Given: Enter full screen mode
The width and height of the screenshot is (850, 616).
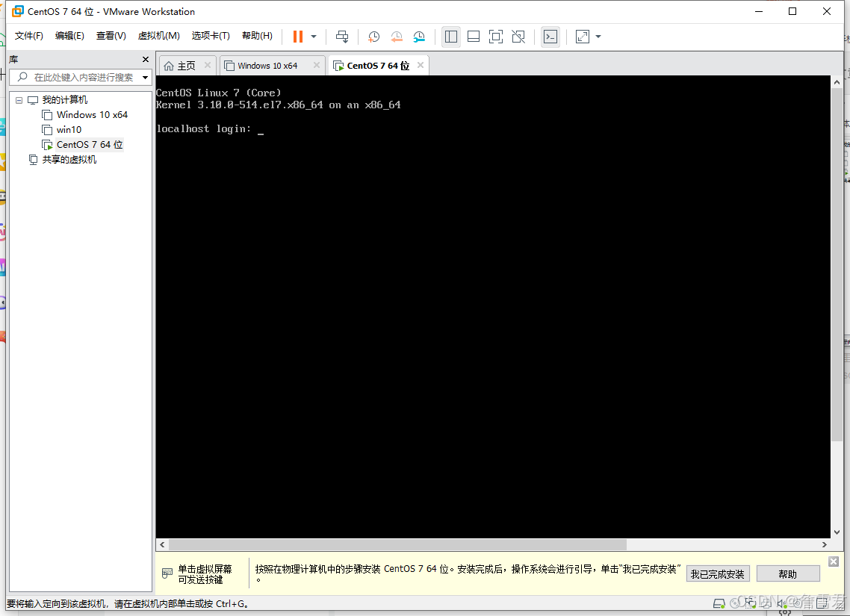Looking at the screenshot, I should pyautogui.click(x=495, y=37).
